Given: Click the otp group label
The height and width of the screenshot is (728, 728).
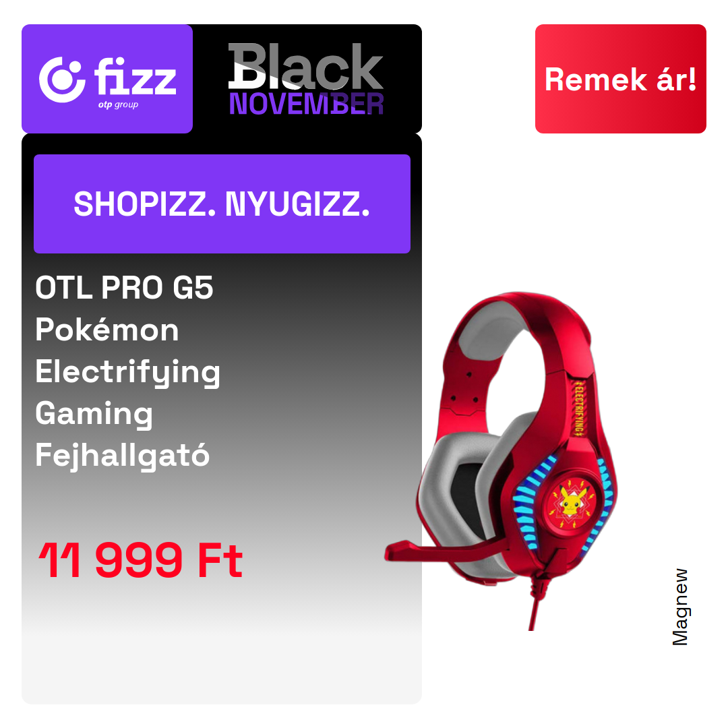Looking at the screenshot, I should pos(118,104).
